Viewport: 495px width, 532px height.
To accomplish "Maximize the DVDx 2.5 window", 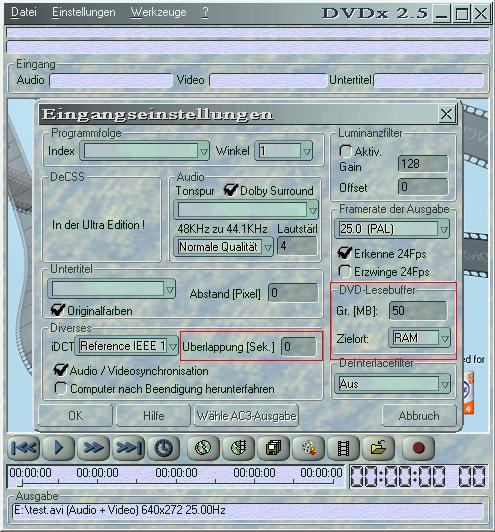I will [462, 14].
